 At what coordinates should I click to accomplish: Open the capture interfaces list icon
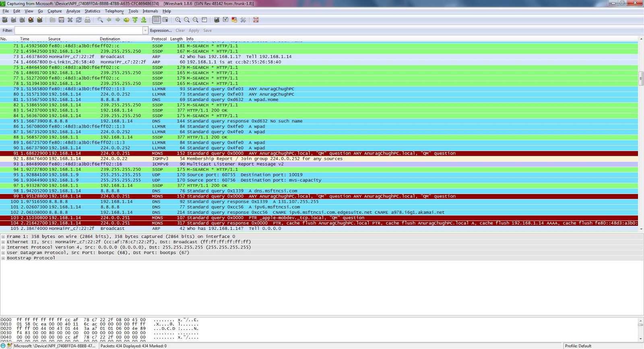5,20
